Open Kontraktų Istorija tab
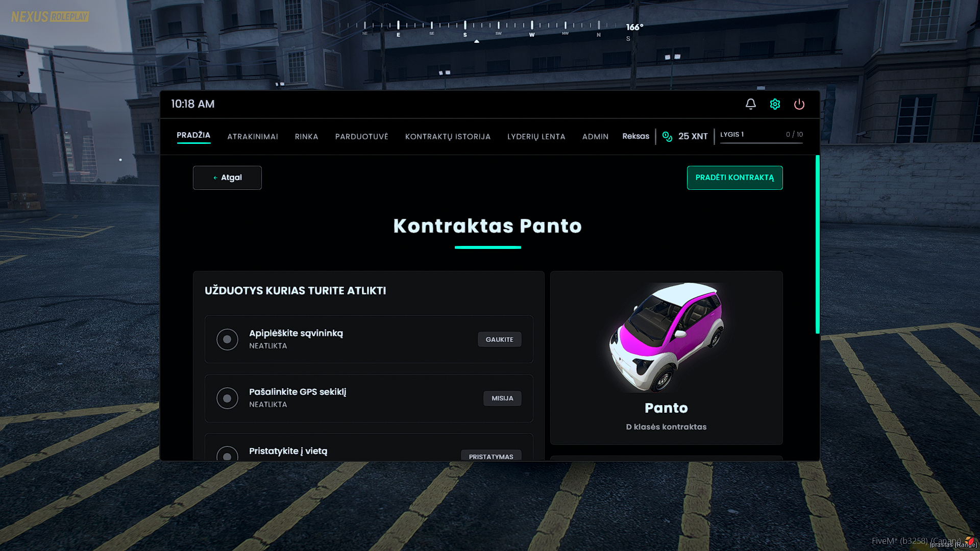The height and width of the screenshot is (551, 980). (x=448, y=137)
